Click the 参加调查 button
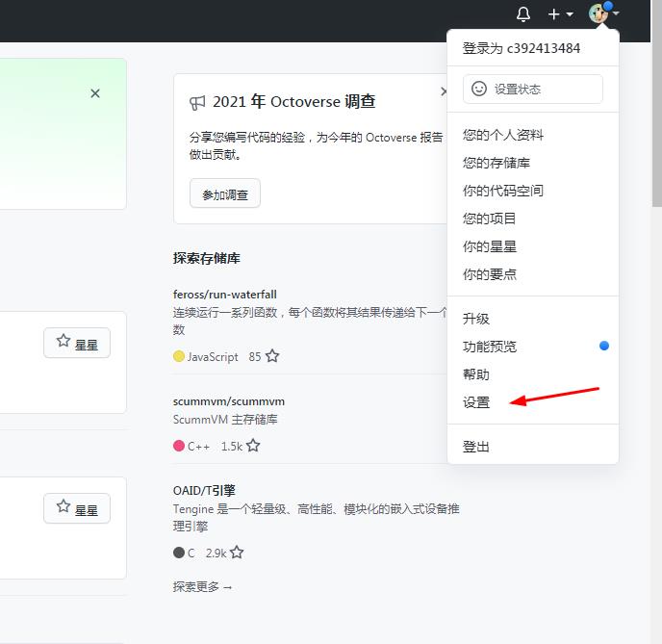 click(x=225, y=193)
